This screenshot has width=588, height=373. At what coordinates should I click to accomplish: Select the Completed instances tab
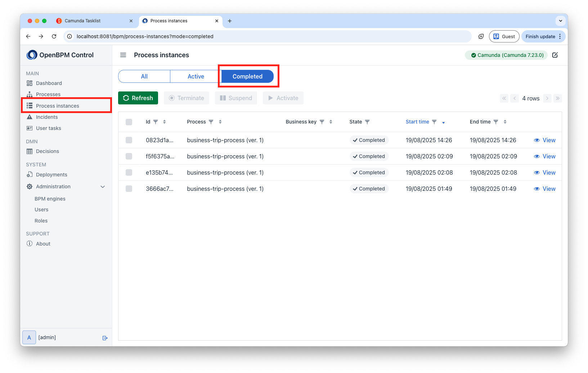247,76
